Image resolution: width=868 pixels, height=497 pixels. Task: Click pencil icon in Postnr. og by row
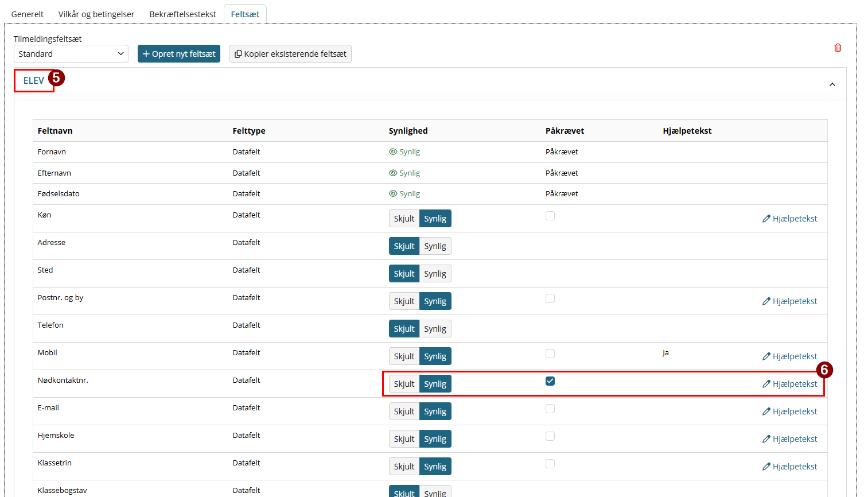[766, 301]
